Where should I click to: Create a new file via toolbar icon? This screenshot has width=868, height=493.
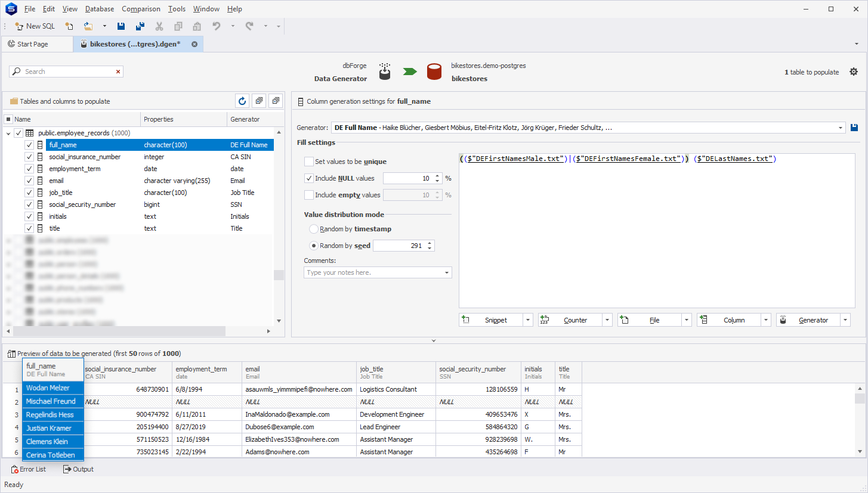pos(69,26)
